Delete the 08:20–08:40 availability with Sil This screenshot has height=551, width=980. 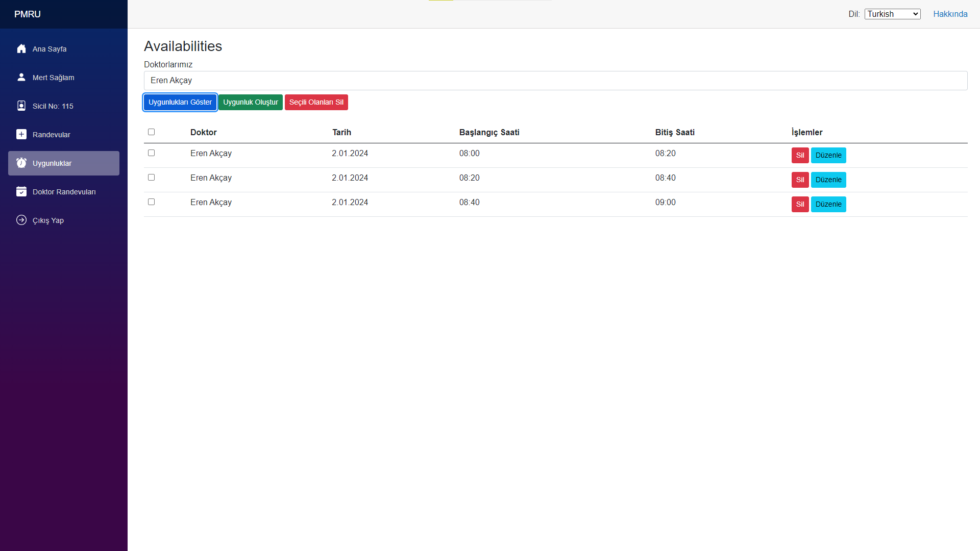tap(800, 180)
